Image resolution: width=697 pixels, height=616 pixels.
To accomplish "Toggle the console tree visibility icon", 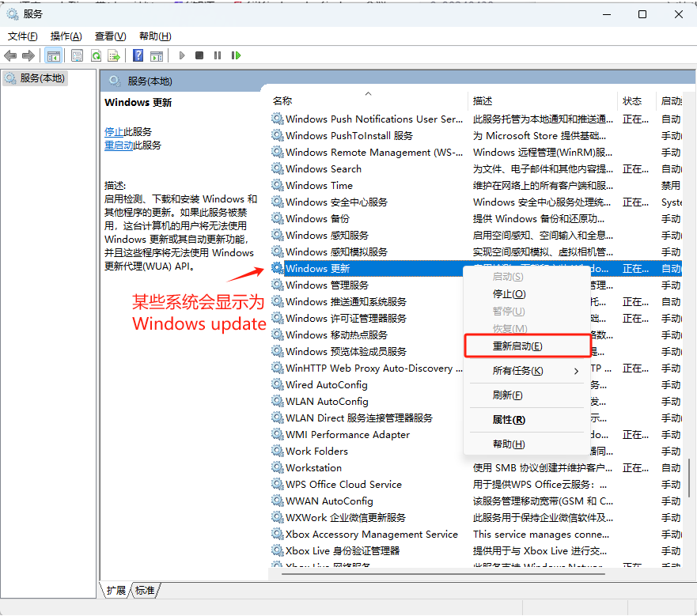I will [x=53, y=55].
